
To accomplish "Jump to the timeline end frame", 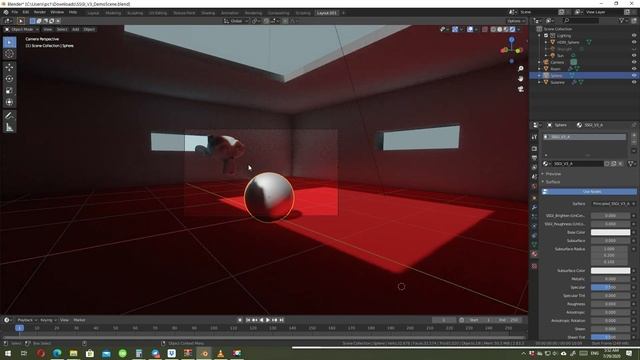I will 281,320.
